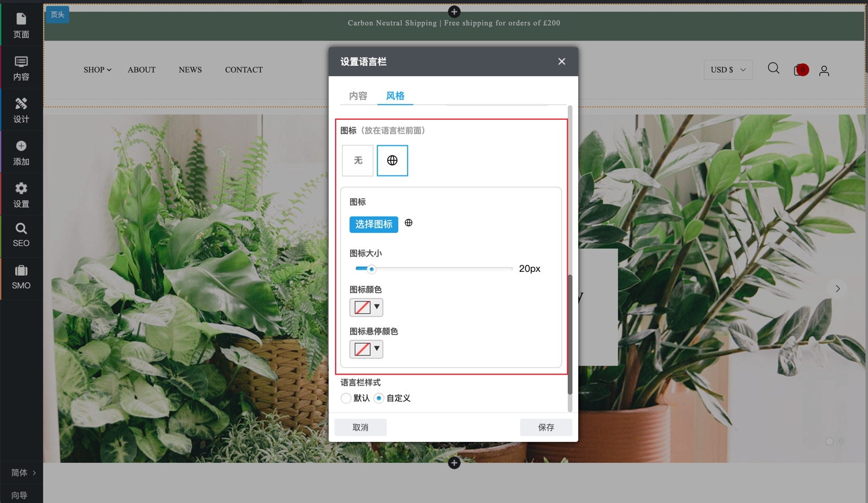Click the 添加 (Add) sidebar icon

(21, 153)
